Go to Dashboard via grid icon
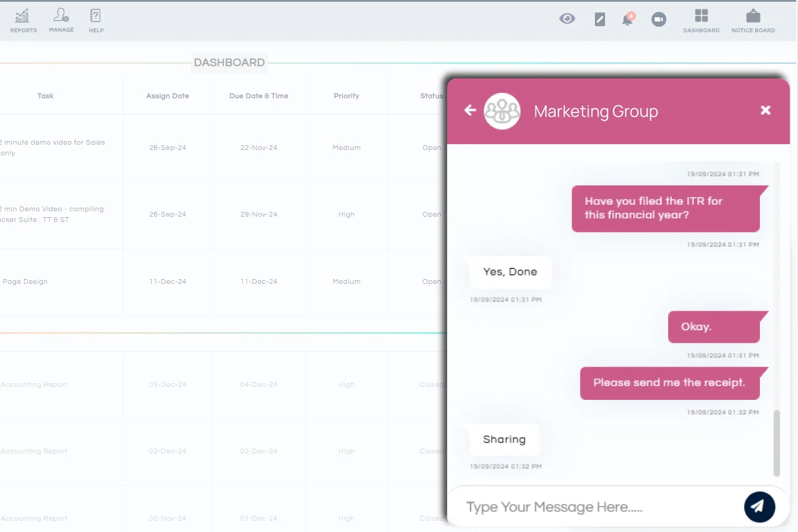 coord(701,20)
